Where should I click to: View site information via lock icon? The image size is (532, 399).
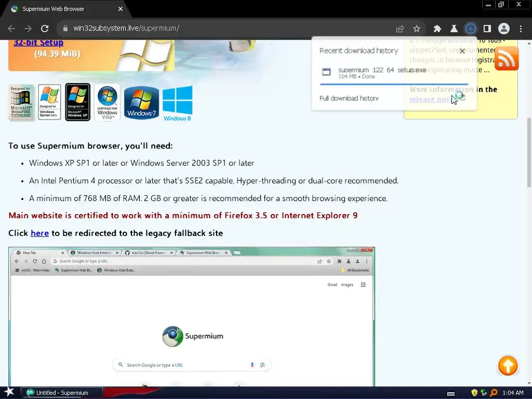(x=65, y=29)
